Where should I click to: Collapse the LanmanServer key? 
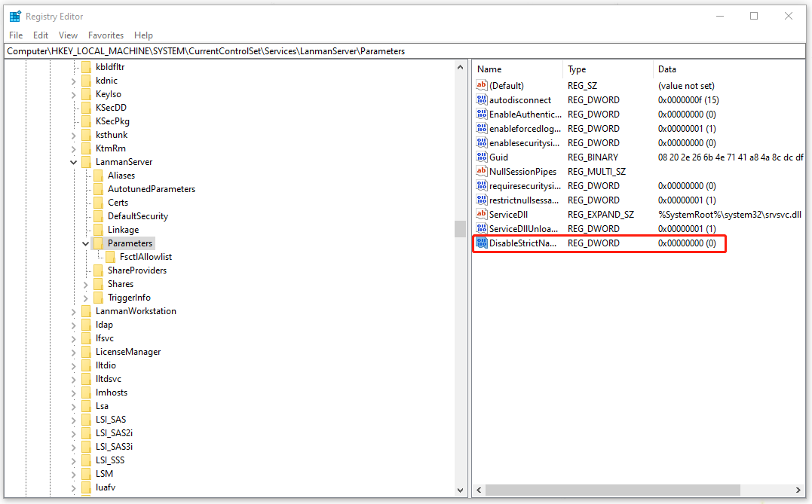[x=73, y=161]
